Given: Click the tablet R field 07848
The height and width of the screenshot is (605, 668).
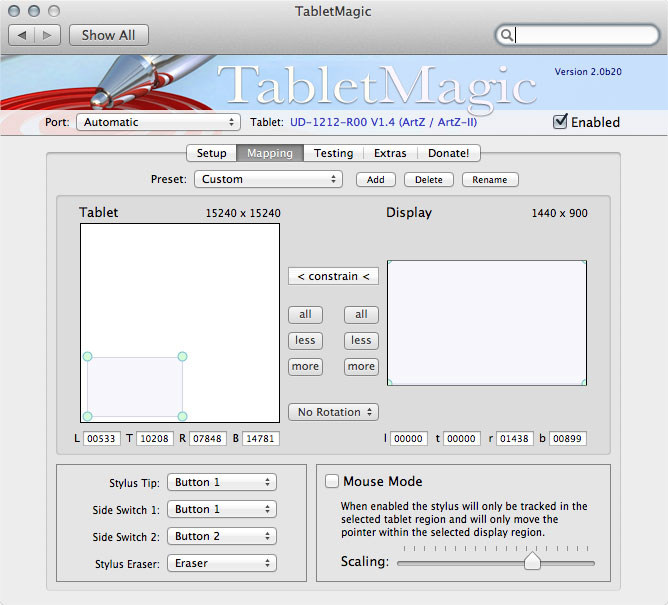Looking at the screenshot, I should point(207,438).
